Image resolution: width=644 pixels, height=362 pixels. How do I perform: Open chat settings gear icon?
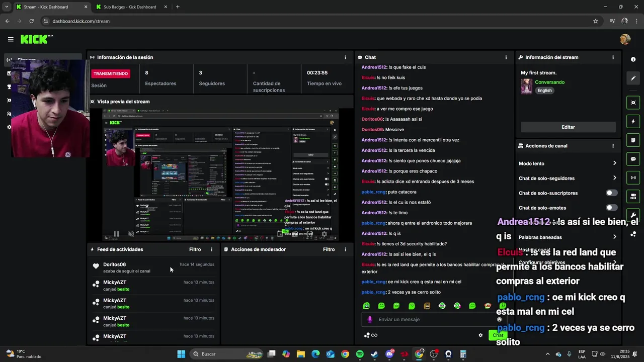[480, 335]
